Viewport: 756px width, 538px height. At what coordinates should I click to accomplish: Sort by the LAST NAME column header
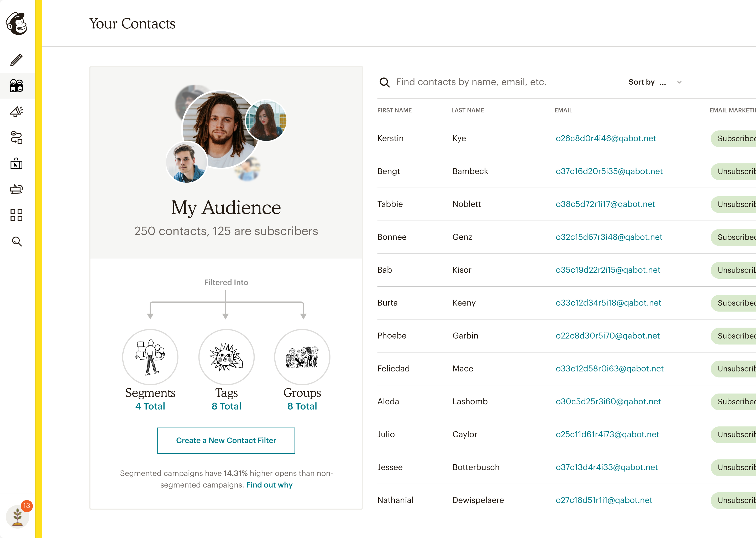[x=467, y=110]
